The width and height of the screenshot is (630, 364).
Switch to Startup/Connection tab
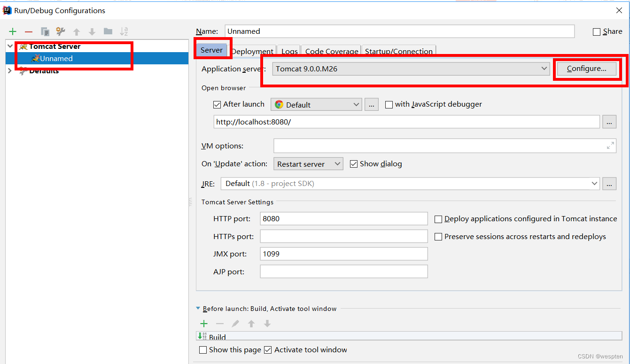[399, 51]
